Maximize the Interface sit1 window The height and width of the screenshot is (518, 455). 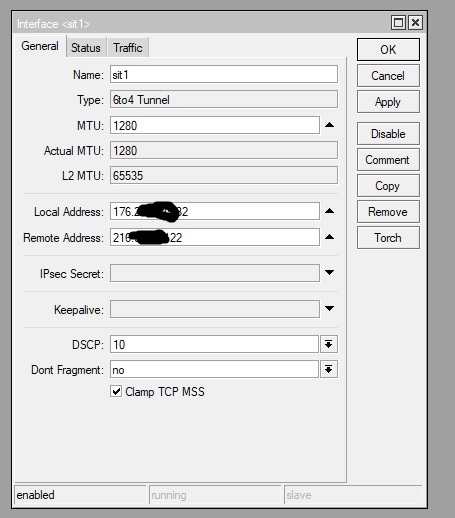tap(398, 23)
